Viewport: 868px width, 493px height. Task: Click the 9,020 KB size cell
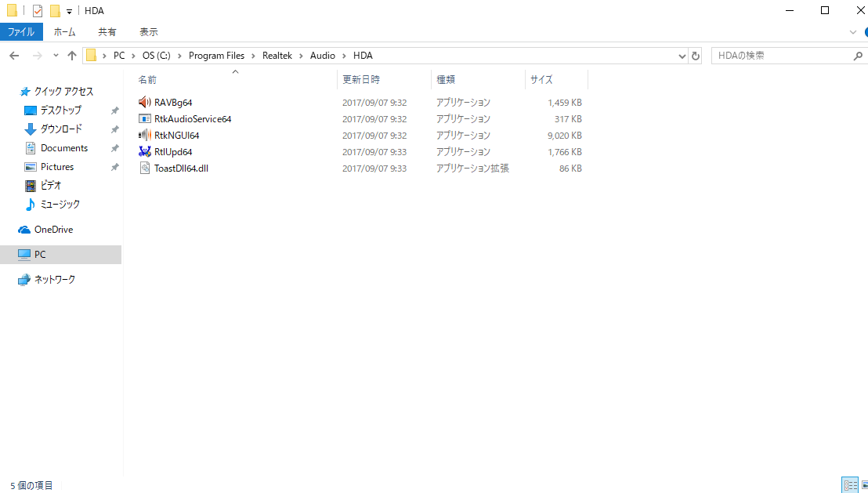[x=565, y=136]
